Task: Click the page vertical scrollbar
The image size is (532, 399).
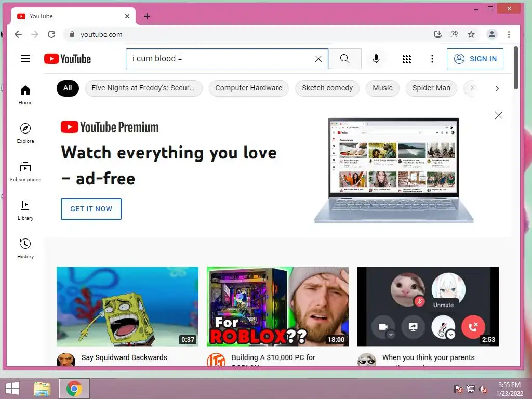Action: 516,68
